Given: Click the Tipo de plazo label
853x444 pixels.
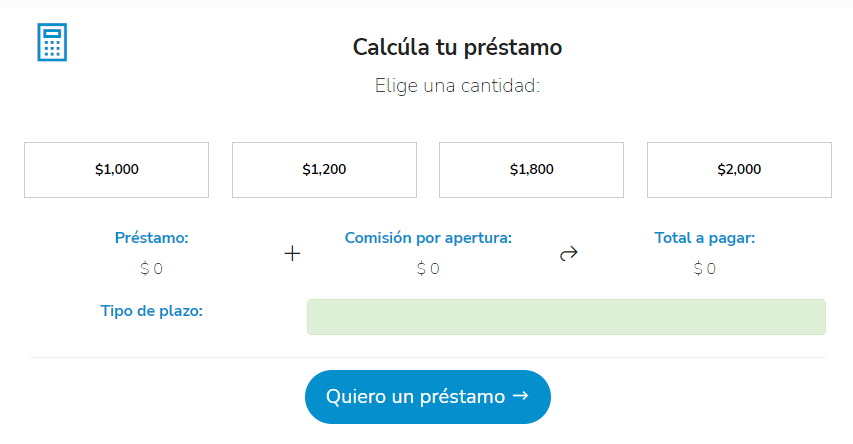Looking at the screenshot, I should click(x=152, y=311).
